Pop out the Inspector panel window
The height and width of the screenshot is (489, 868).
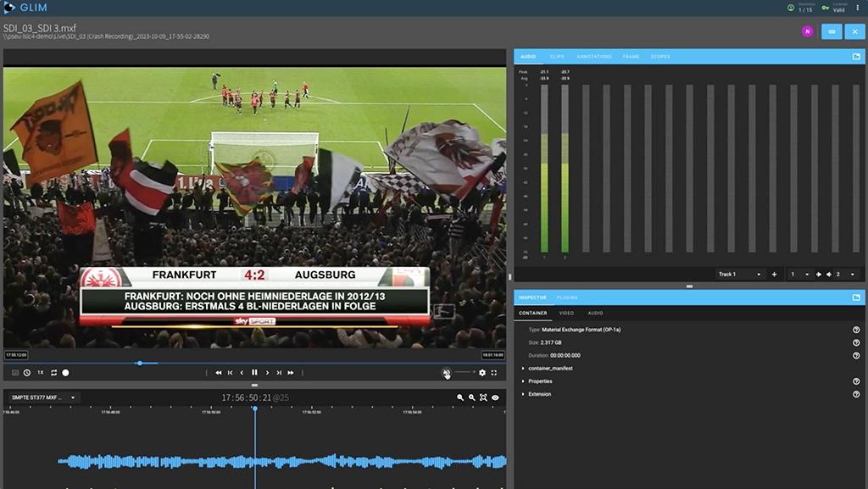tap(856, 297)
